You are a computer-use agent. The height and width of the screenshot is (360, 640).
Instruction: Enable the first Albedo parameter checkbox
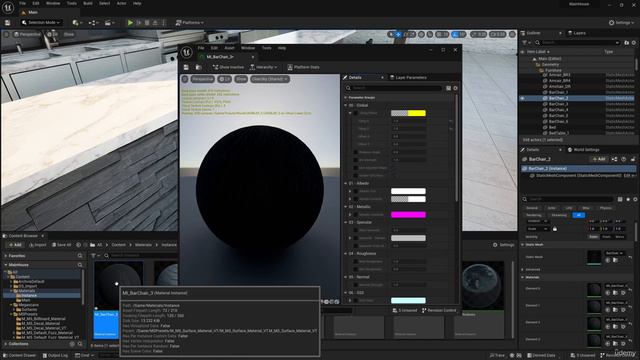(x=356, y=191)
